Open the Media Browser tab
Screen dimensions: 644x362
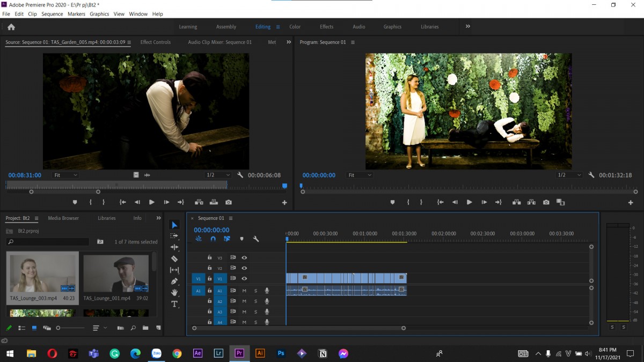pyautogui.click(x=63, y=218)
